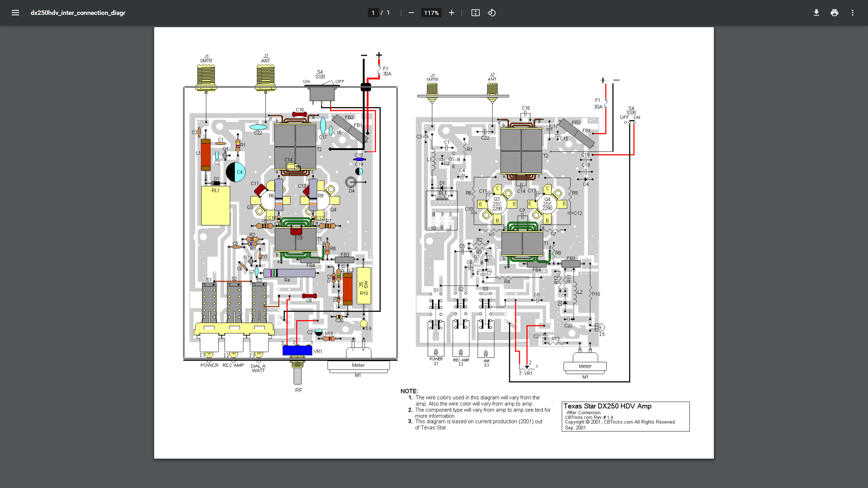Click the NOTE heading text
The image size is (868, 488).
point(409,391)
